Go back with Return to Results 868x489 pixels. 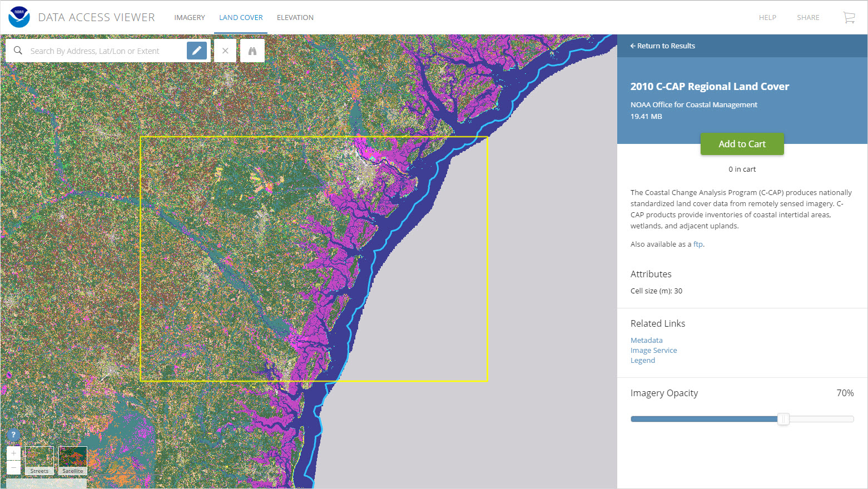(x=663, y=46)
